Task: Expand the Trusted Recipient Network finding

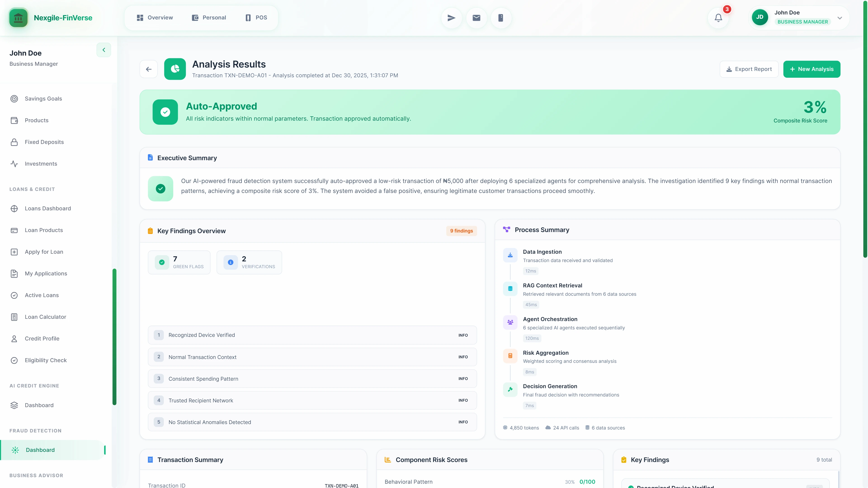Action: 312,400
